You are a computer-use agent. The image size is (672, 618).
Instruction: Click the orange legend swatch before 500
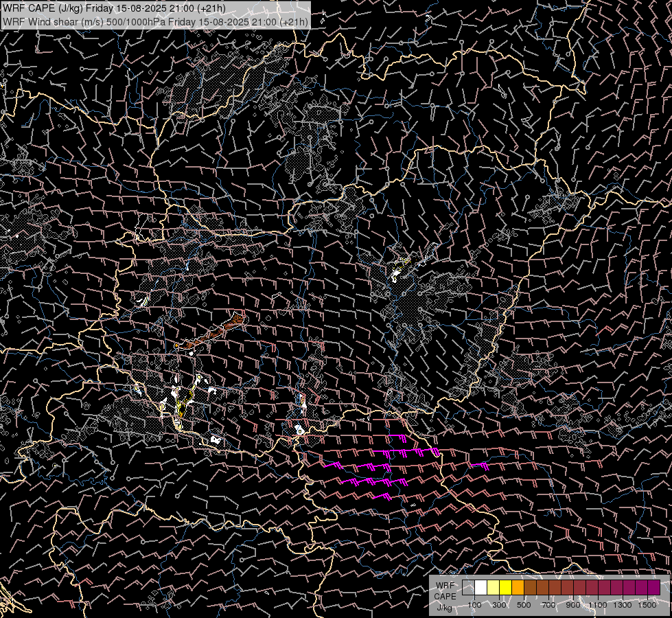518,587
